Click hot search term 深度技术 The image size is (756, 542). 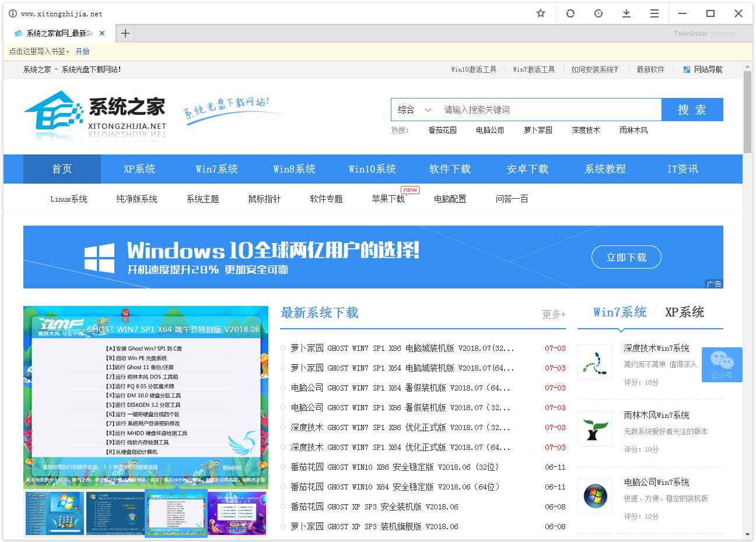pos(586,130)
